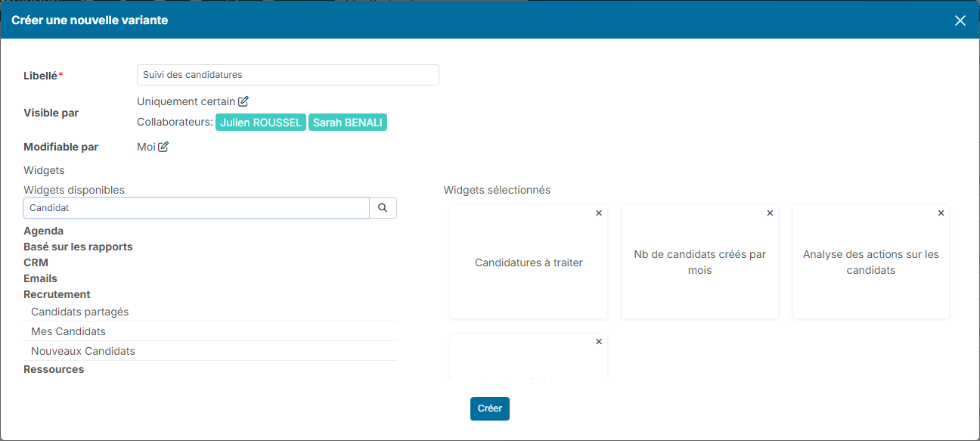Click the 'Widgets sélectionnés' heading
This screenshot has height=441, width=980.
pos(497,190)
